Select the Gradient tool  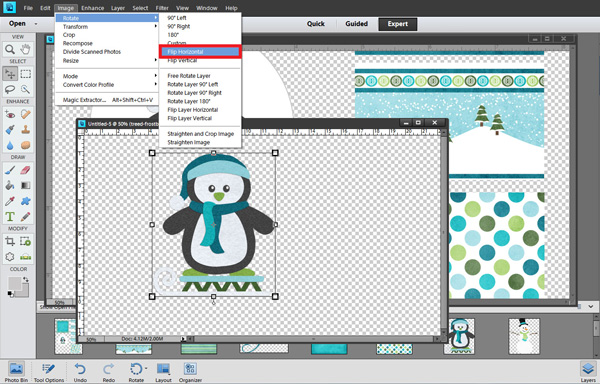26,185
